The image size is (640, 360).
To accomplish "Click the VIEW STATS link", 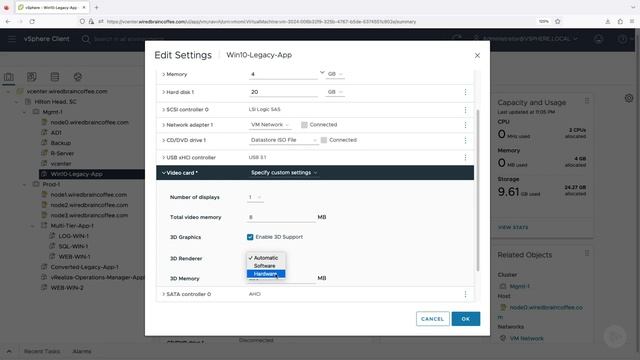I will pos(513,227).
